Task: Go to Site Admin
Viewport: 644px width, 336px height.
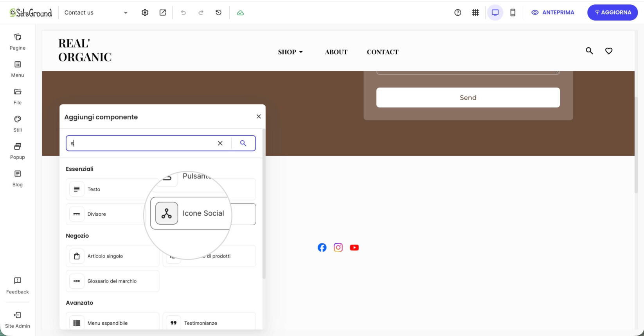Action: coord(18,320)
